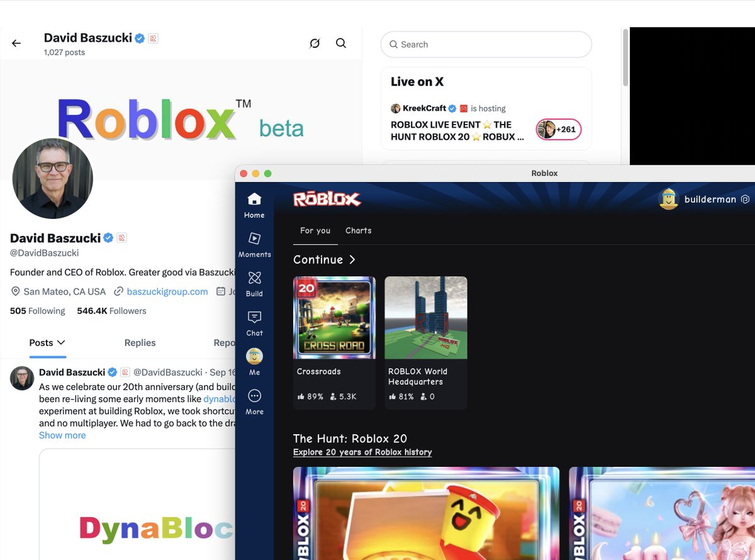
Task: Open the dynablocks link in the post
Action: 220,399
